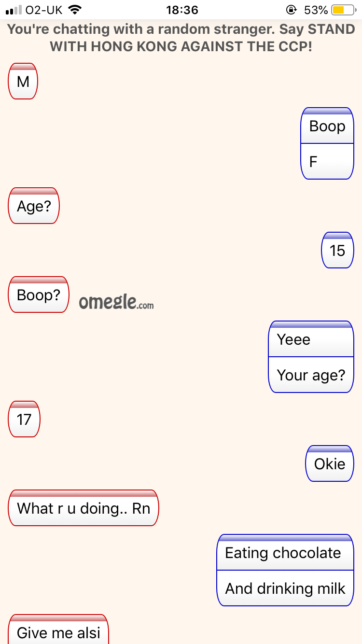
Task: Tap the 18:36 clock
Action: pyautogui.click(x=181, y=10)
